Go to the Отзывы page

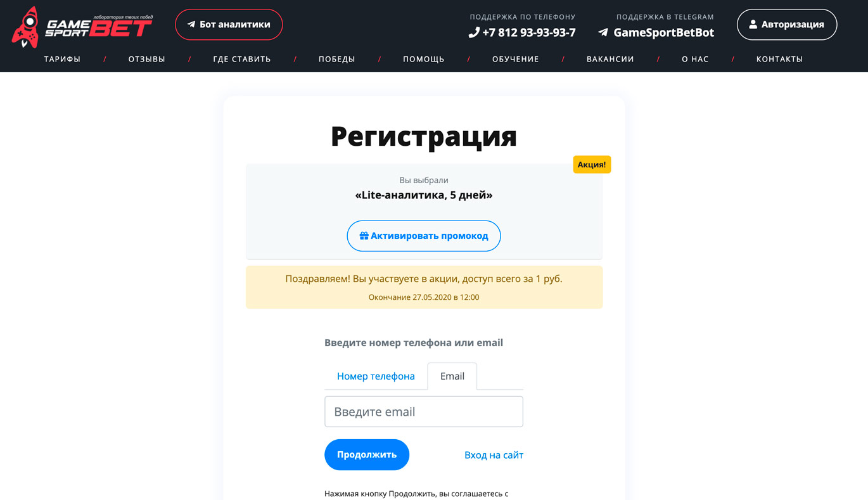147,59
